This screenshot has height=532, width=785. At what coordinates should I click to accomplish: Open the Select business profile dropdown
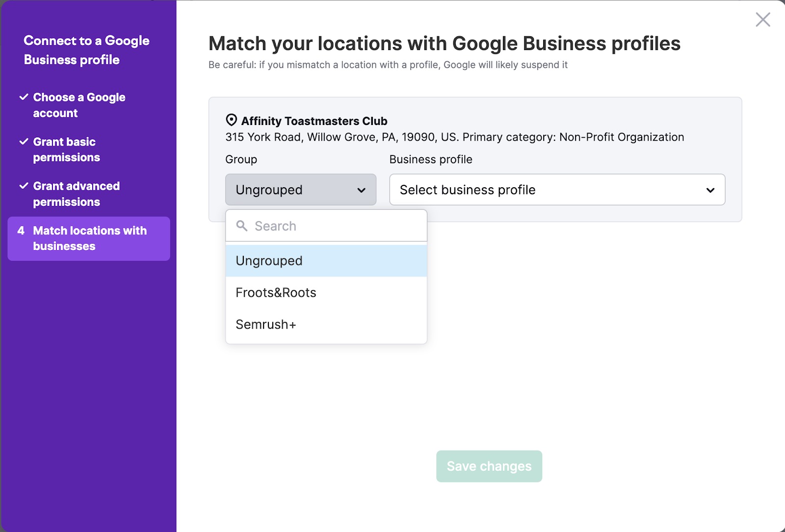coord(556,190)
